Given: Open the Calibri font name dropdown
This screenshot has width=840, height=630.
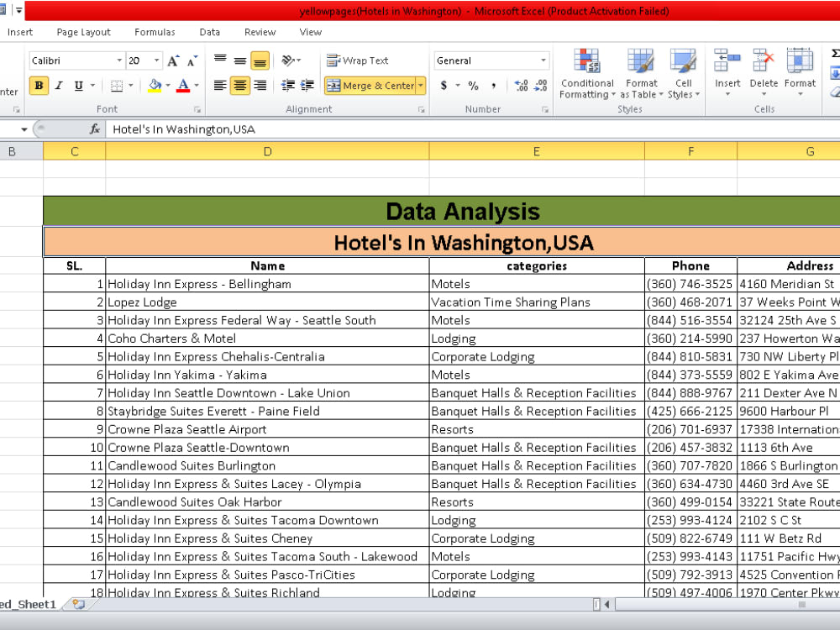Looking at the screenshot, I should 119,60.
